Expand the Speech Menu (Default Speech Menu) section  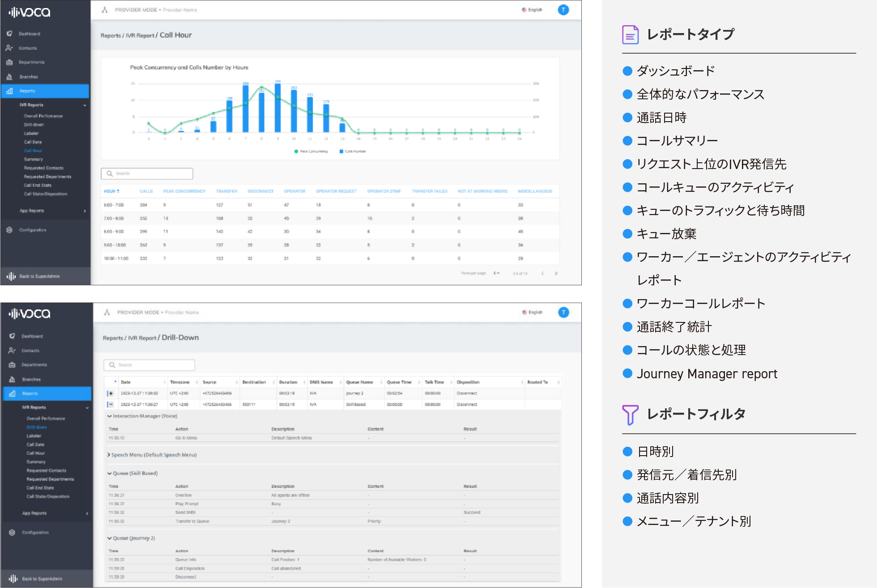(x=109, y=455)
